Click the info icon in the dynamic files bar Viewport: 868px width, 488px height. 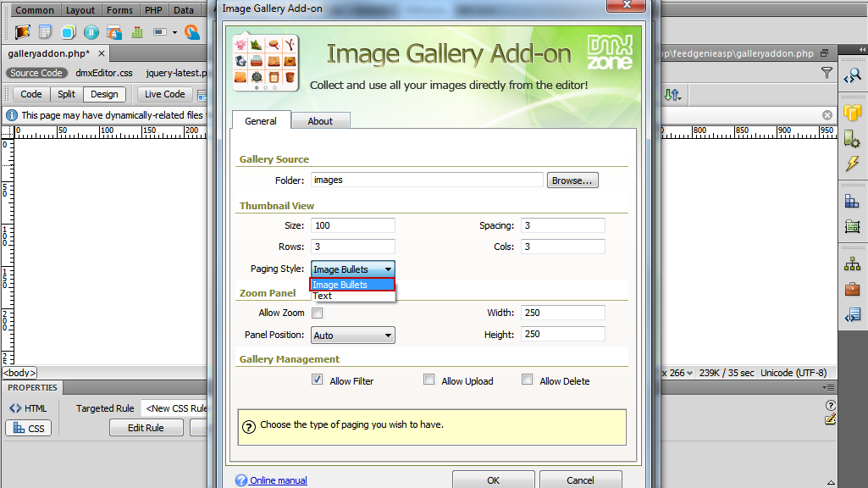click(12, 115)
